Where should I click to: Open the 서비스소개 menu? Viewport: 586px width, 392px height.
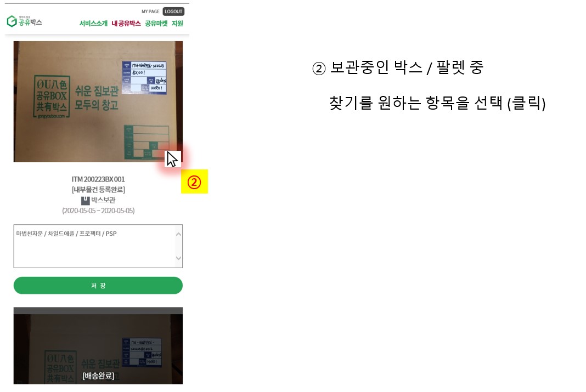click(x=93, y=24)
